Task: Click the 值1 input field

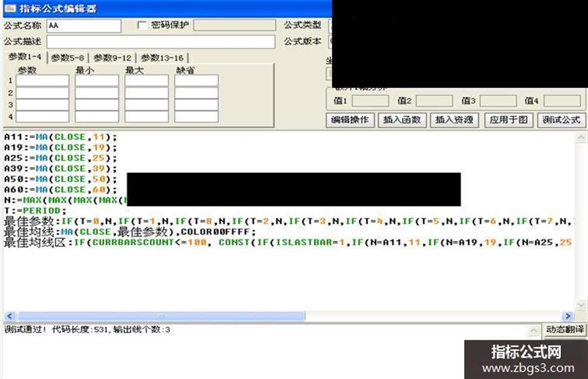Action: tap(370, 101)
